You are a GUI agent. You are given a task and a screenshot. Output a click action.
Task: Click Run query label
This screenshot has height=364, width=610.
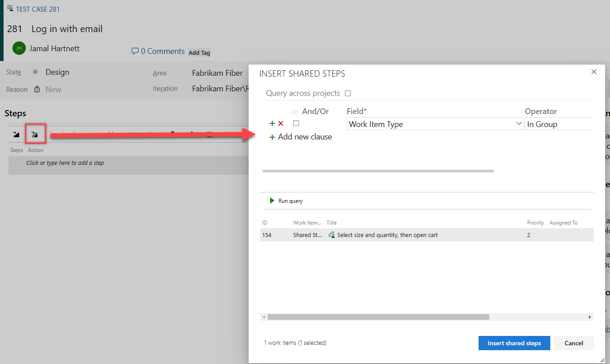point(291,201)
